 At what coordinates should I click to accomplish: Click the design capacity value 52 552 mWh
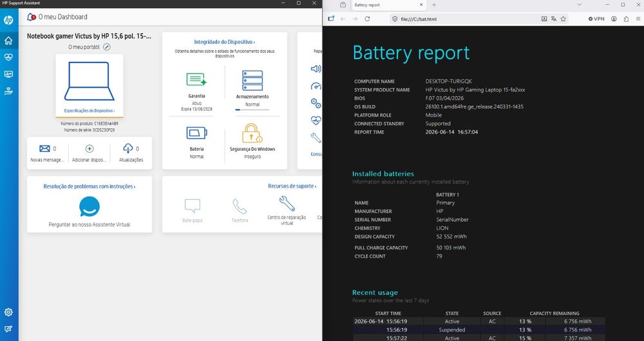(x=451, y=237)
